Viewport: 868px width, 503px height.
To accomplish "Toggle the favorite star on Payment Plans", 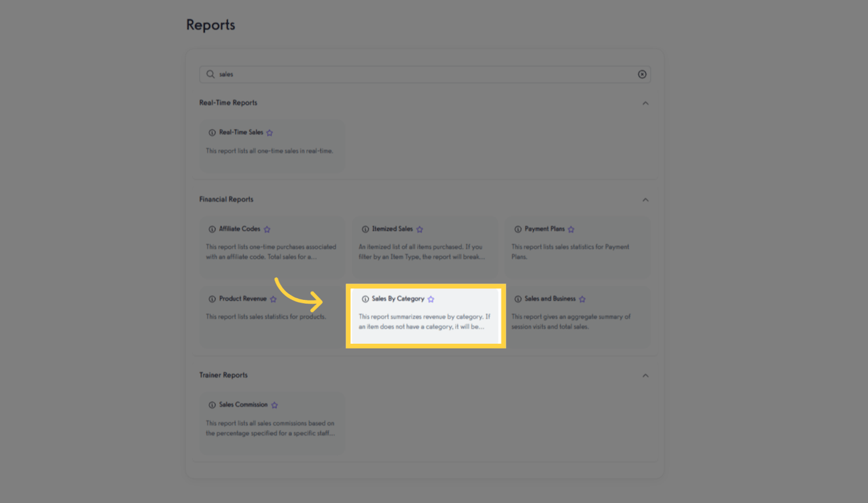I will [x=571, y=229].
